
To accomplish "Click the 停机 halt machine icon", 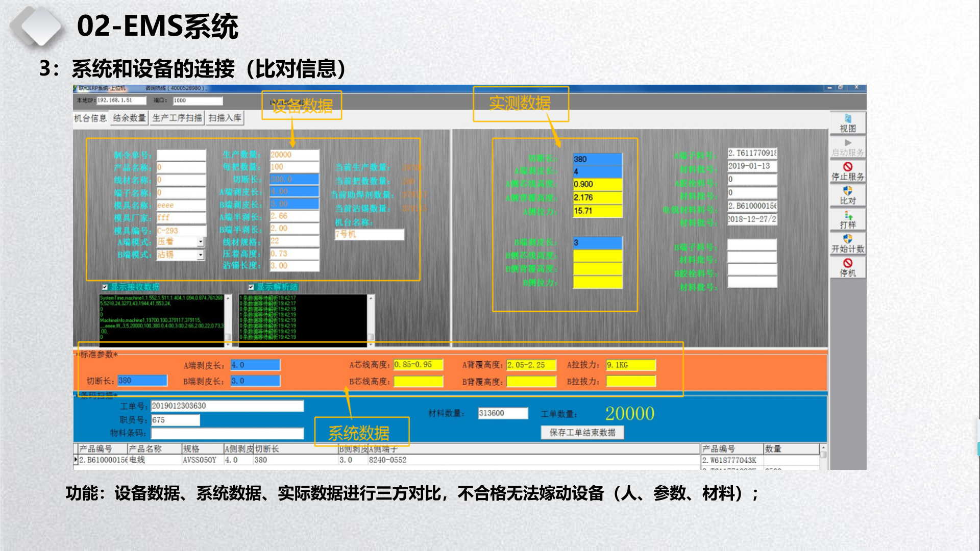I will pyautogui.click(x=848, y=263).
